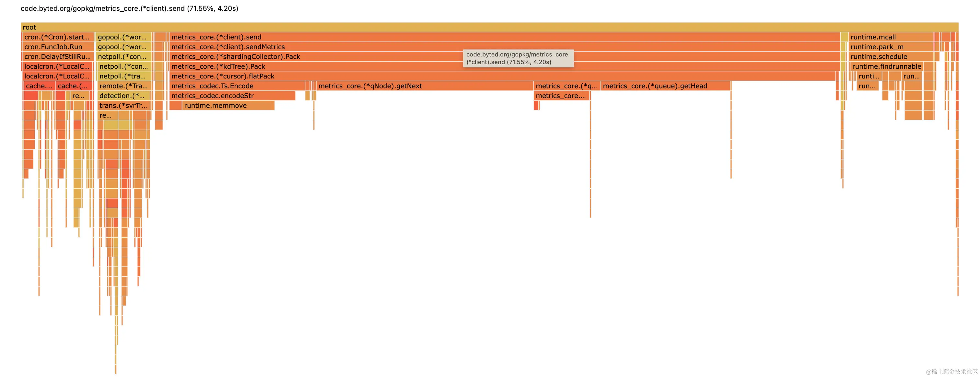The image size is (980, 377).
Task: Click the root frame bar
Action: coord(489,27)
